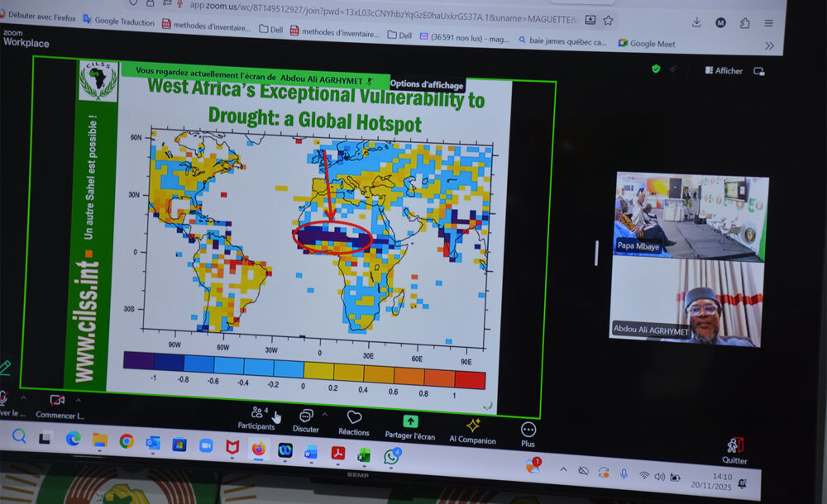The image size is (827, 504).
Task: Expand the Options d'affichage dropdown
Action: [x=427, y=84]
